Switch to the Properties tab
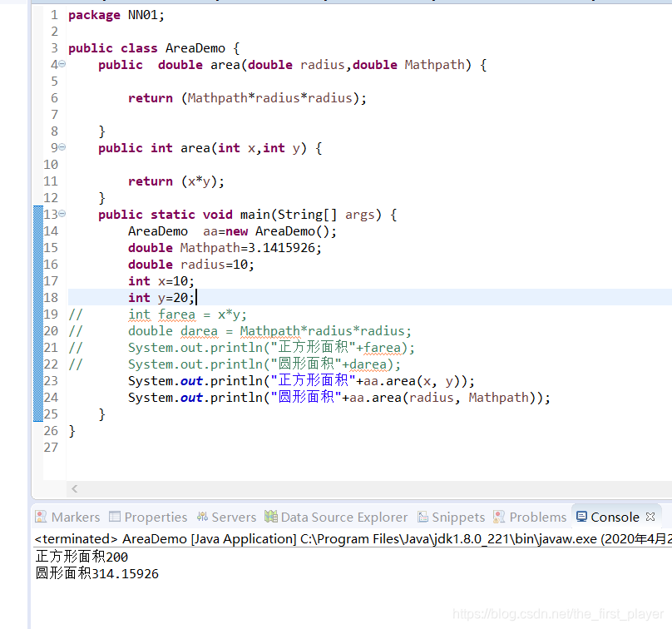Screen dimensions: 672x629 coord(148,517)
